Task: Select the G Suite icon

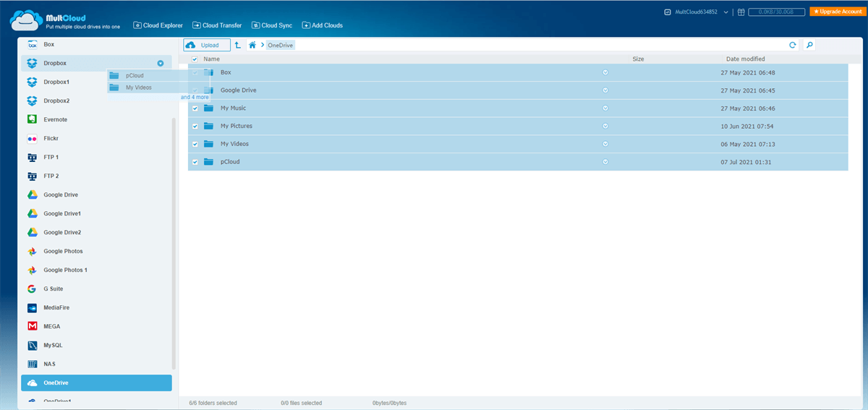Action: (x=32, y=289)
